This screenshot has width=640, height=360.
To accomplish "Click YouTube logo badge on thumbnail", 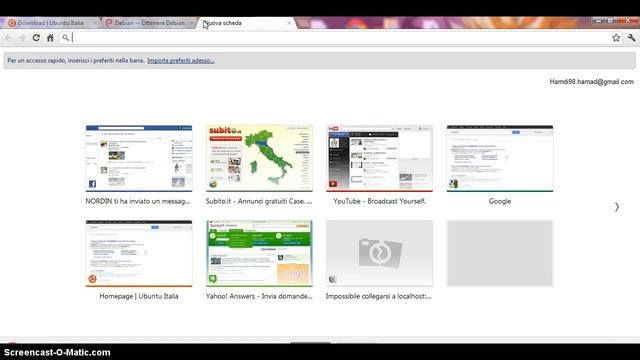I will 333,184.
